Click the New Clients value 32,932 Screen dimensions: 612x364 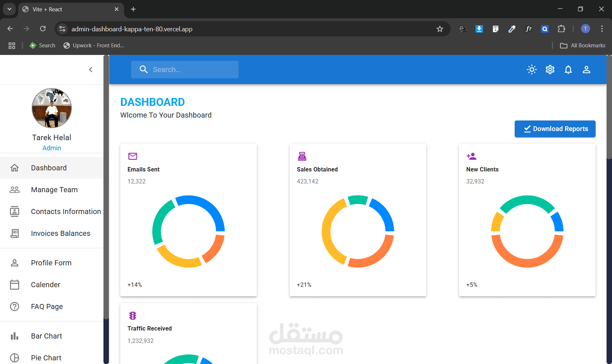point(475,181)
